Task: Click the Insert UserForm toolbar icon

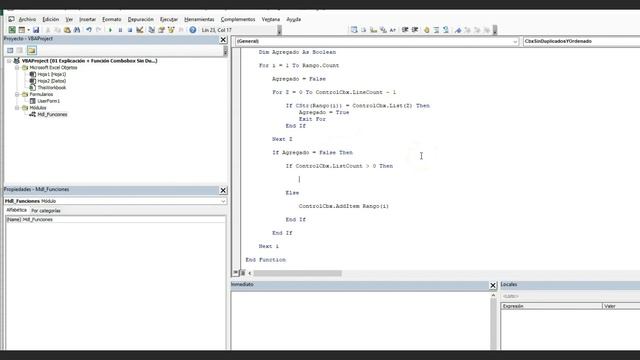Action: coord(21,30)
